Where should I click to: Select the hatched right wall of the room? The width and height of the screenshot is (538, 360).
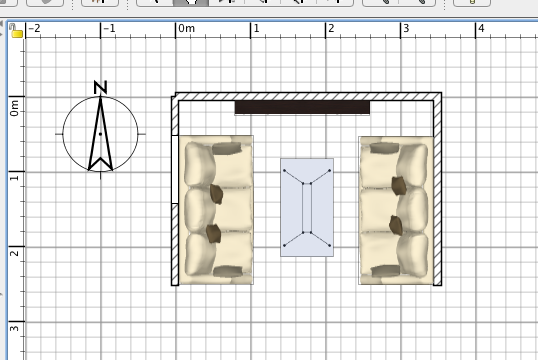437,189
